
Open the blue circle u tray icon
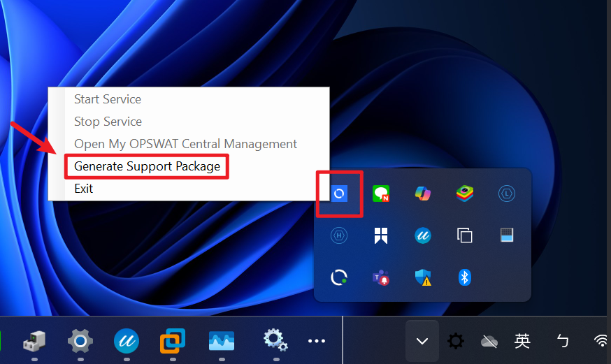tap(423, 235)
